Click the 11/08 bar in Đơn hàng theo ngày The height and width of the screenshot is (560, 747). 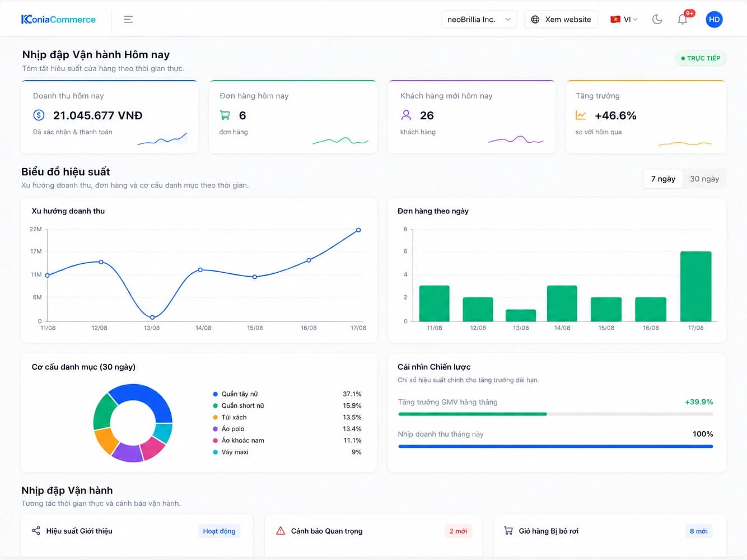pos(435,304)
